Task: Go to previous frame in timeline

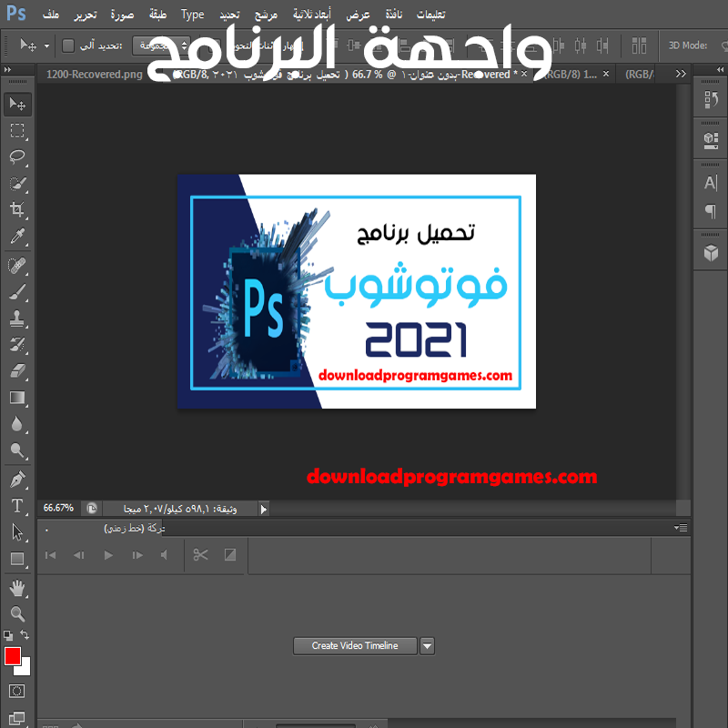Action: pos(79,555)
